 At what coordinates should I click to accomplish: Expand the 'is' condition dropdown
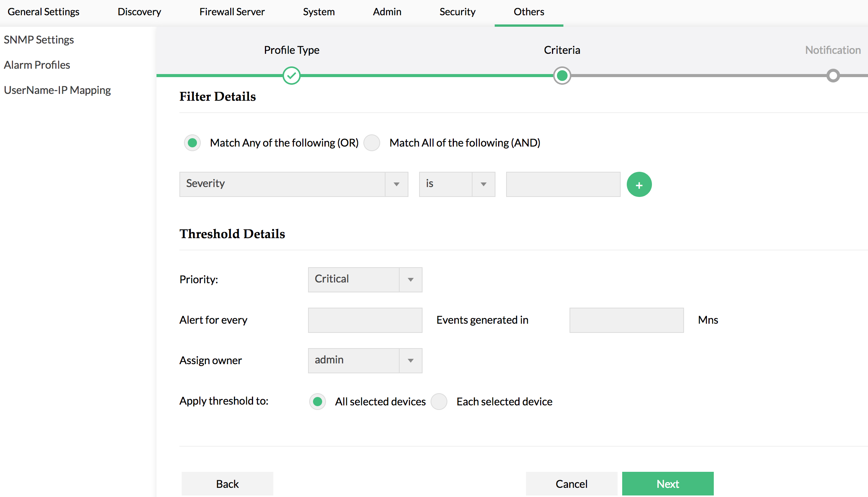tap(457, 184)
